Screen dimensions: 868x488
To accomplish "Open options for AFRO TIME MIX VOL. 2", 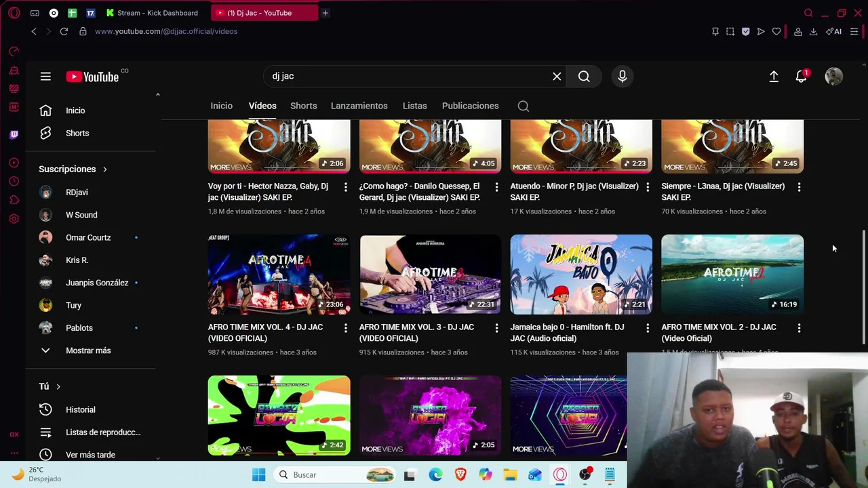I will tap(799, 328).
